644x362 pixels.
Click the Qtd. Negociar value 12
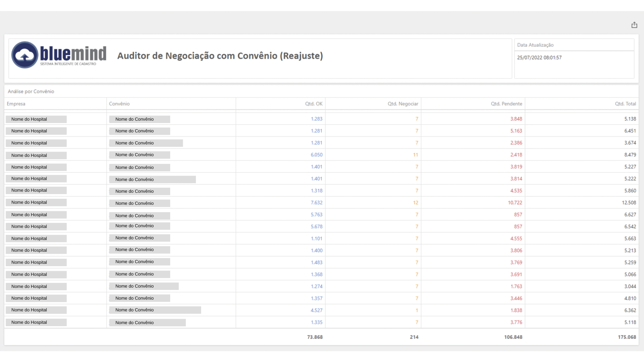(x=416, y=203)
